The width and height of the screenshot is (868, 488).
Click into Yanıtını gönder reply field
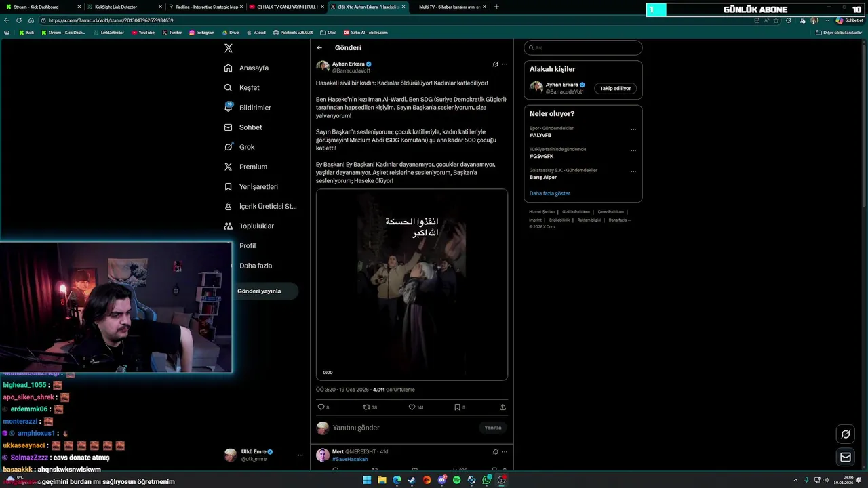tap(403, 428)
